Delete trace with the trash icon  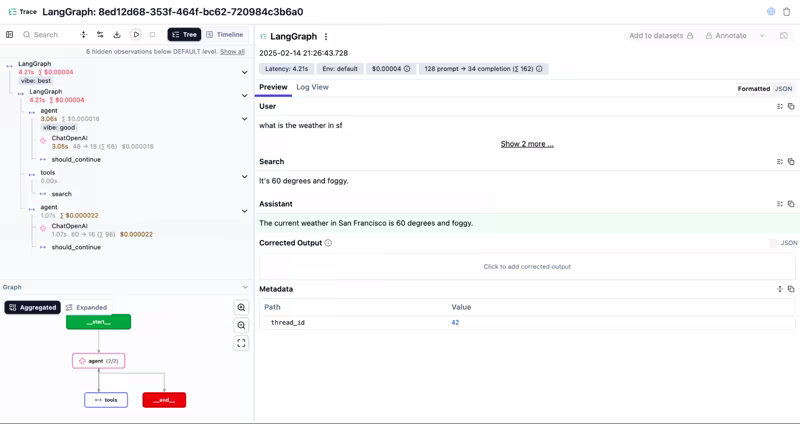[787, 12]
